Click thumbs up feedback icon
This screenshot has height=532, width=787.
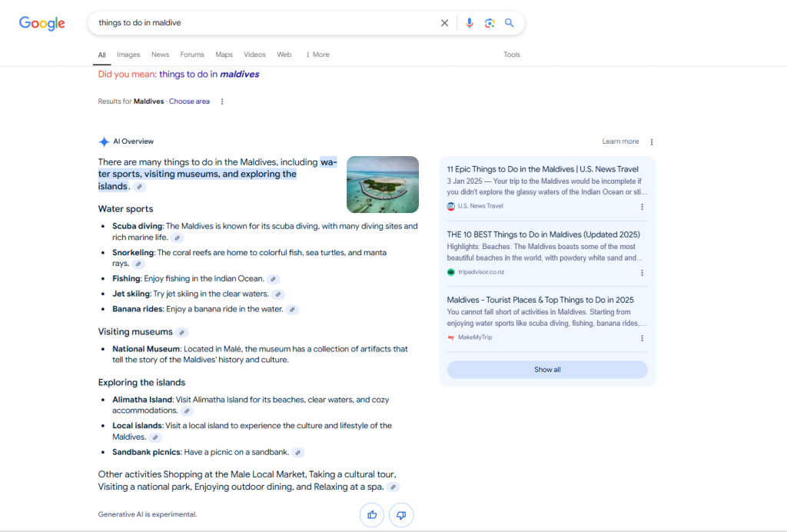pos(372,514)
